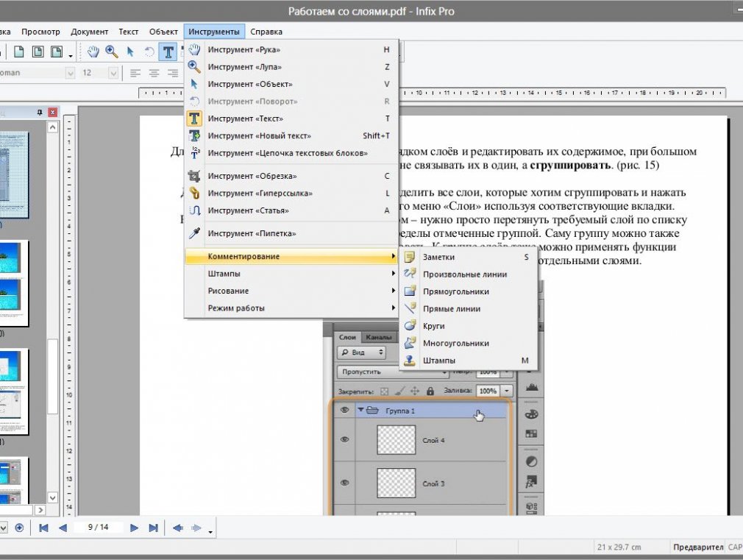Open navigation toolbar overflow arrow
This screenshot has width=743, height=560.
point(210,532)
